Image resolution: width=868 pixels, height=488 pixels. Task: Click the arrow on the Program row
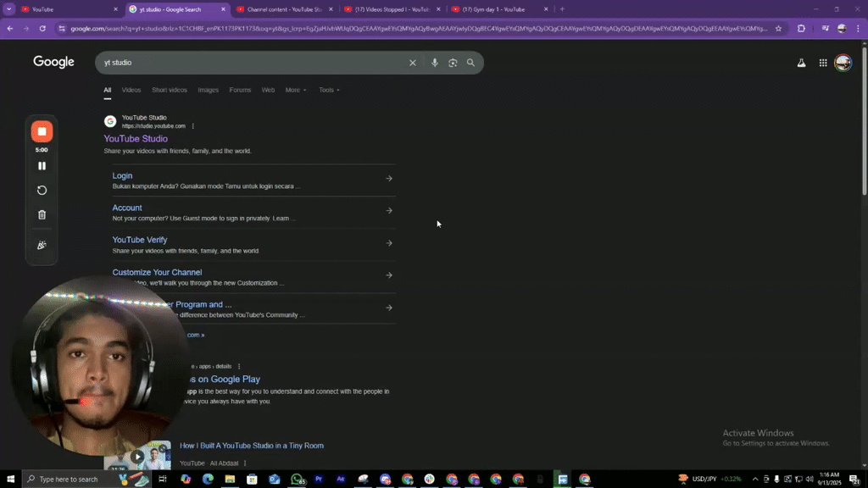[x=389, y=308]
